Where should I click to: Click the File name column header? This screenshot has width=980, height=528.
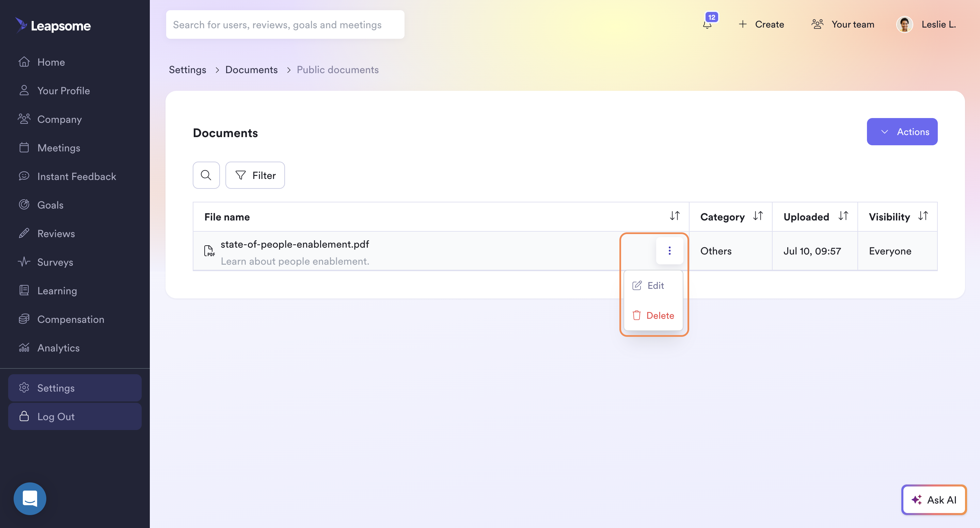pos(227,217)
